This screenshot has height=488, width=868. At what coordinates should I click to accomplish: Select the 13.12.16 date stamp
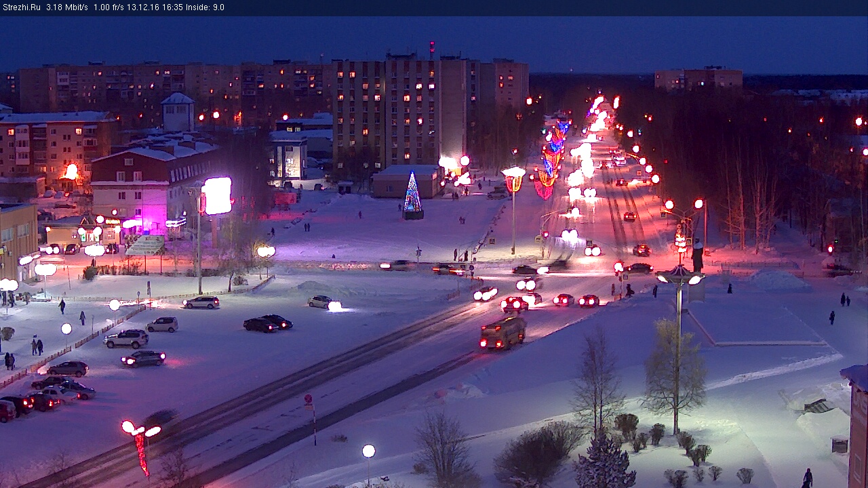tap(144, 7)
